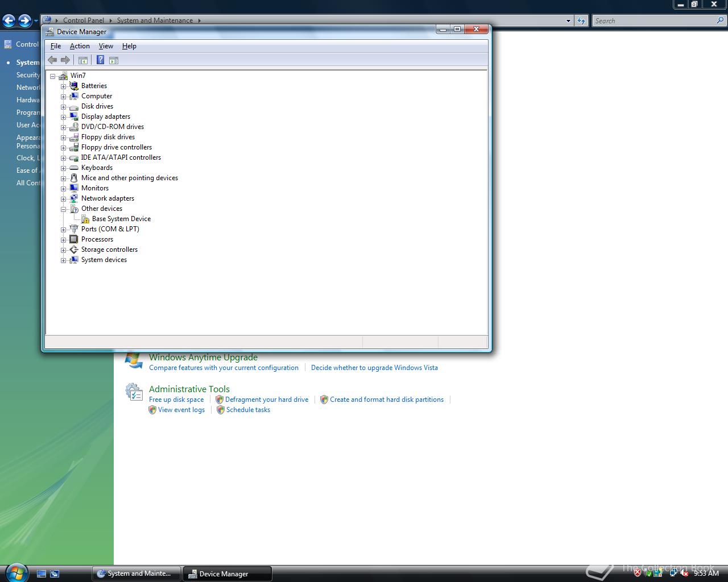
Task: Select the Computer category icon
Action: click(73, 96)
